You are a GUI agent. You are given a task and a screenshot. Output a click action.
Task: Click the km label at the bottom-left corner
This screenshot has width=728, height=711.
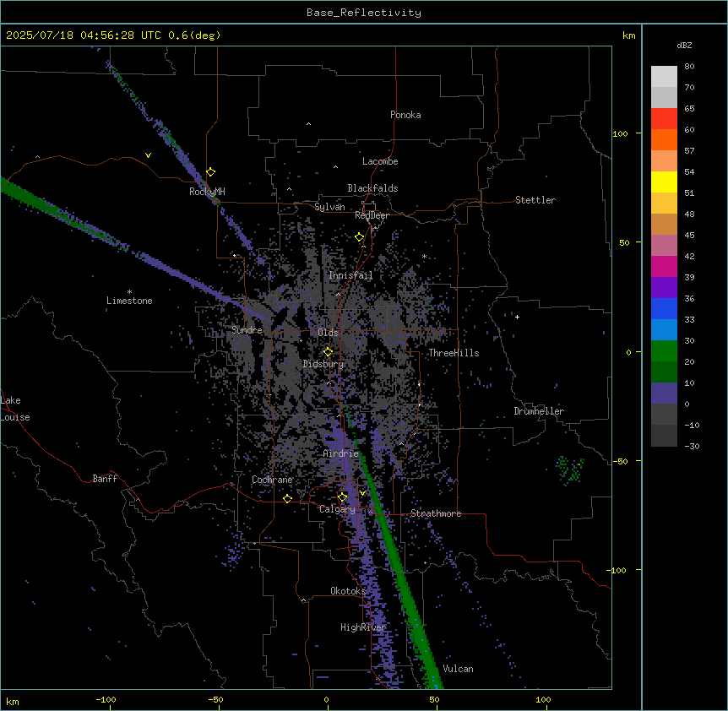pos(13,701)
